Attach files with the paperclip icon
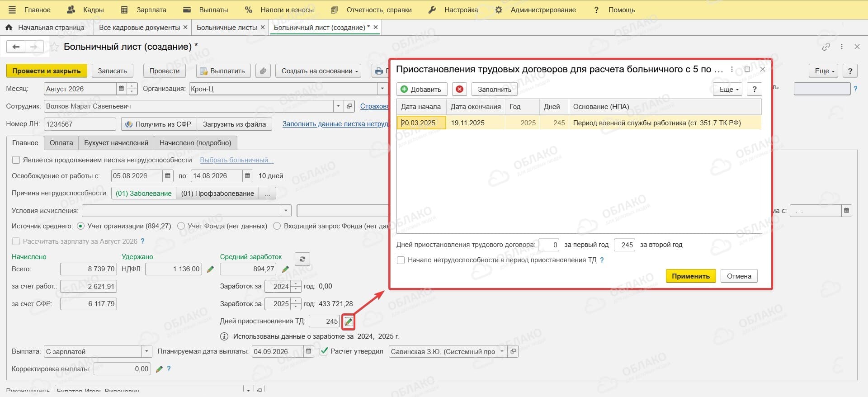Viewport: 868px width, 397px height. tap(263, 71)
